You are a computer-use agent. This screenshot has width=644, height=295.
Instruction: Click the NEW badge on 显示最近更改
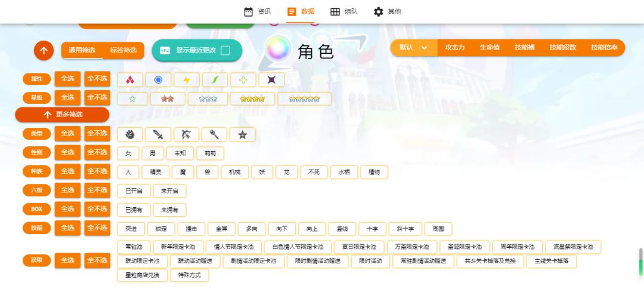pyautogui.click(x=165, y=51)
